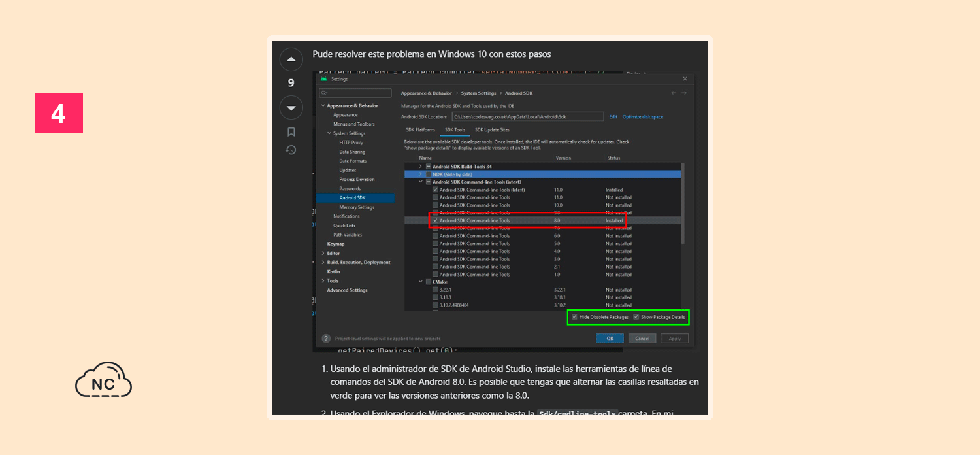Check Command-line Tools version 2.1 checkbox
The height and width of the screenshot is (455, 980).
click(x=436, y=267)
